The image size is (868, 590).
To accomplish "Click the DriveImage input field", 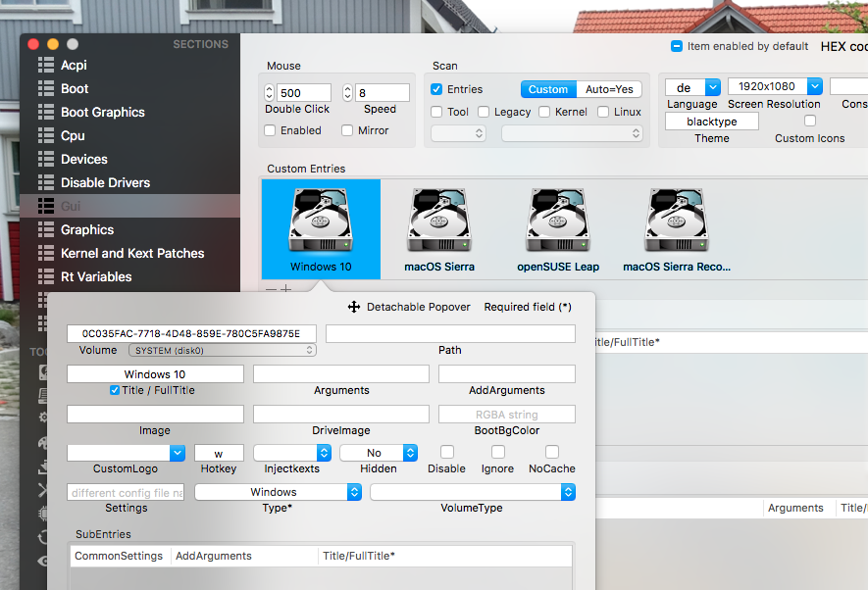I will pos(341,414).
